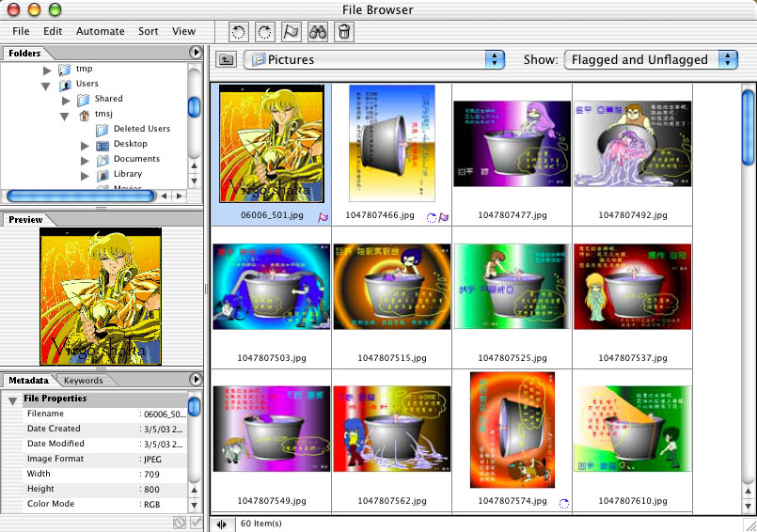The image size is (757, 532).
Task: Open the Folders panel flyout menu
Action: click(x=196, y=53)
